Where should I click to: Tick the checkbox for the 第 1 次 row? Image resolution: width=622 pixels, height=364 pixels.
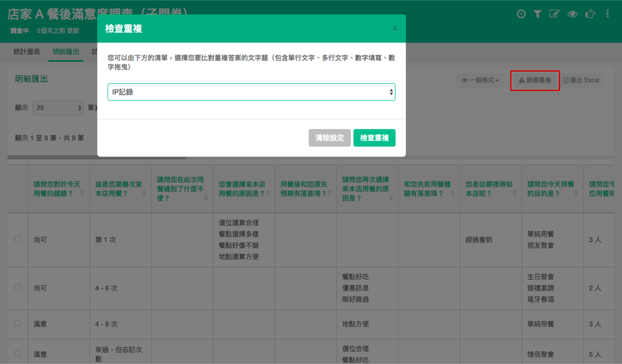click(x=18, y=239)
